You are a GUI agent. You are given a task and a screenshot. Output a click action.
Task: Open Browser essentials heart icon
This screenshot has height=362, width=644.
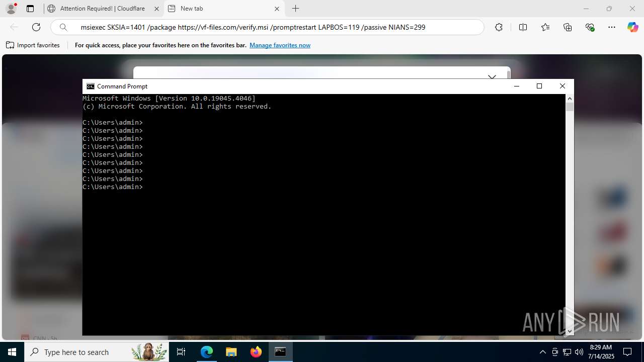click(x=590, y=27)
